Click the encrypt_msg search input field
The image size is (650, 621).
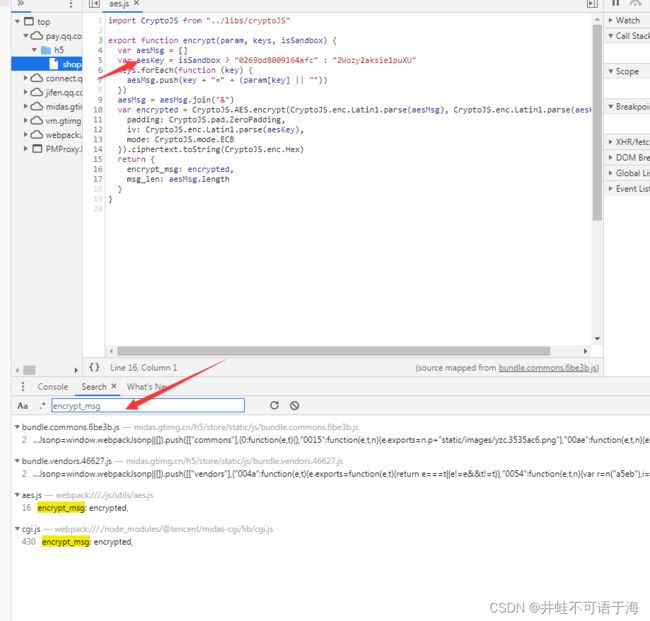[148, 406]
